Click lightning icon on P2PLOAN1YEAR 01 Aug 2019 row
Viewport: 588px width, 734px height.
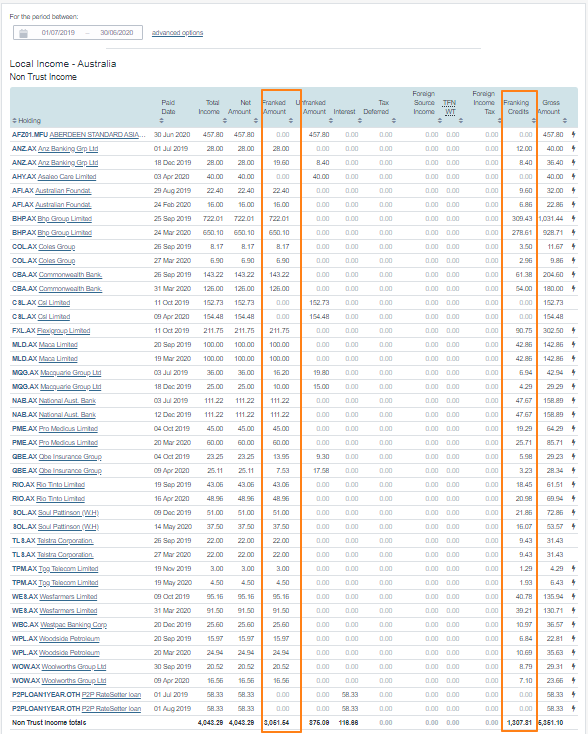pyautogui.click(x=573, y=708)
